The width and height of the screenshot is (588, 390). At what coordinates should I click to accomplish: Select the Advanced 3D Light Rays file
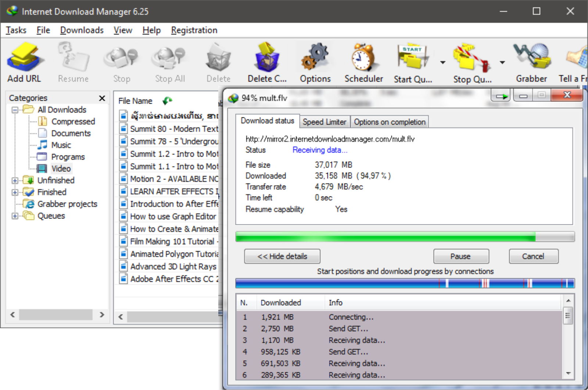coord(169,266)
